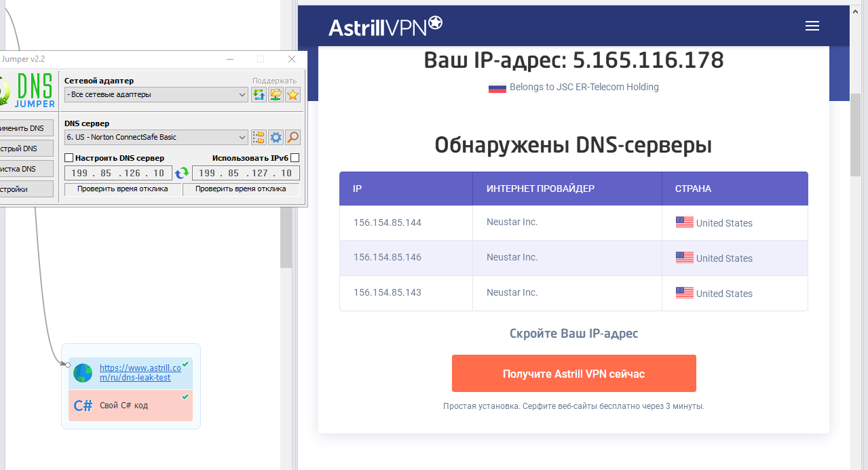Click the magnifier icon to find the fastest DNS
This screenshot has width=868, height=470.
(x=293, y=138)
